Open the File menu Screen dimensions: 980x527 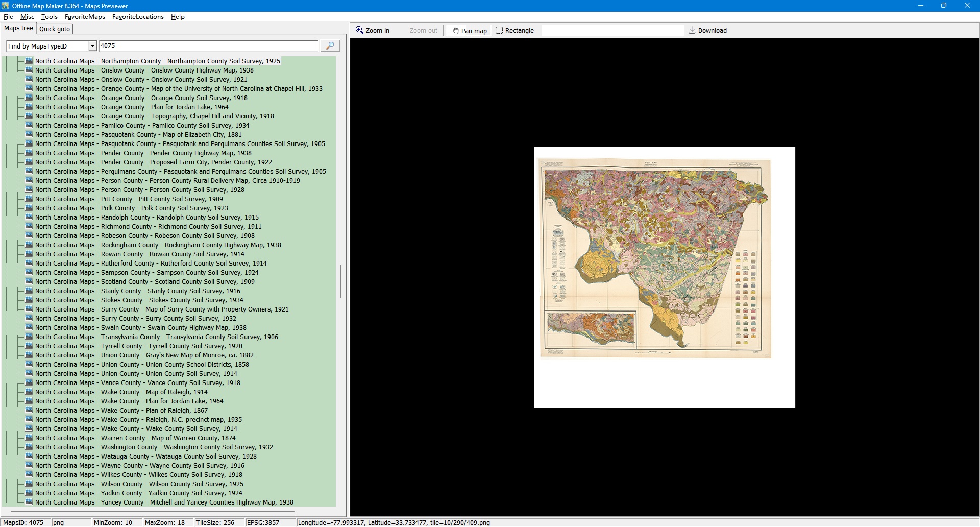point(8,17)
